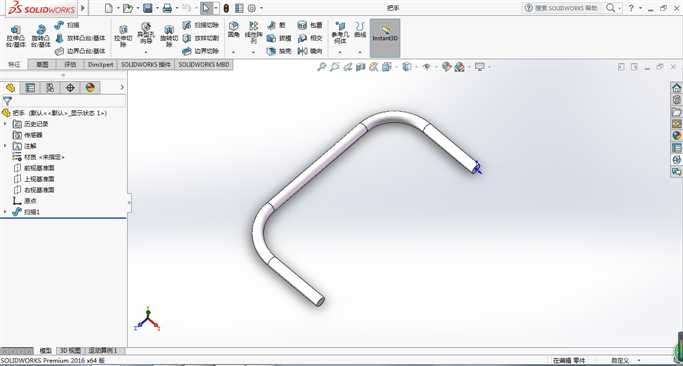The width and height of the screenshot is (683, 366).
Task: Open the Hole Wizard (异型孔向导) tool
Action: coord(146,33)
